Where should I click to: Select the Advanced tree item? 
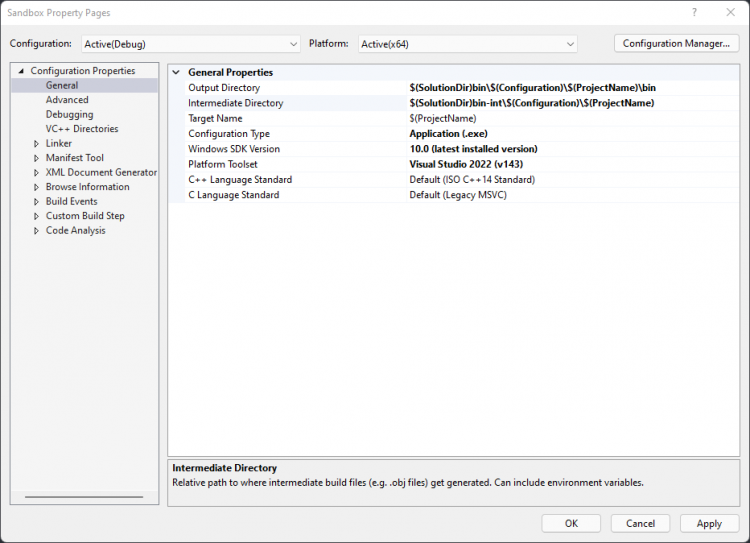tap(67, 100)
